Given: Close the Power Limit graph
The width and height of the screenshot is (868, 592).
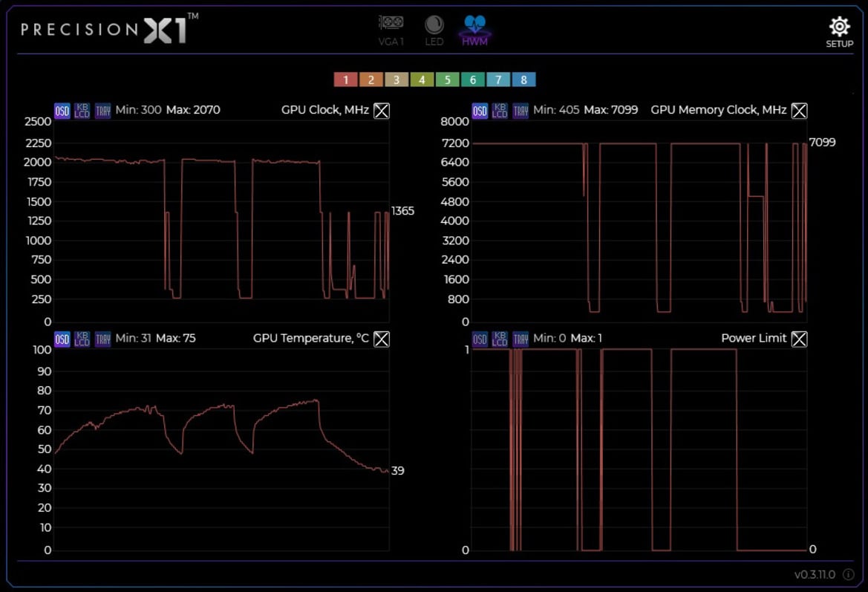Looking at the screenshot, I should (799, 339).
